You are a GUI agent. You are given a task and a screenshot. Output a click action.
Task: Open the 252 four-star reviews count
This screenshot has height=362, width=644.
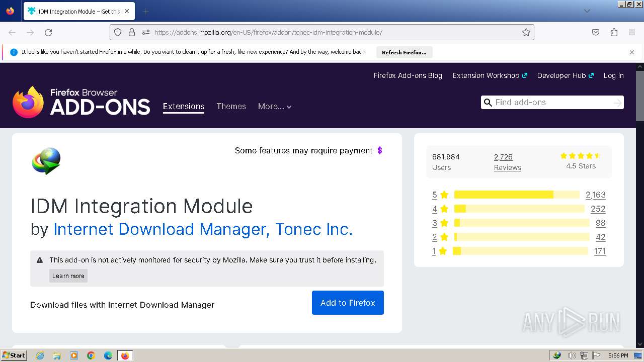pos(598,209)
